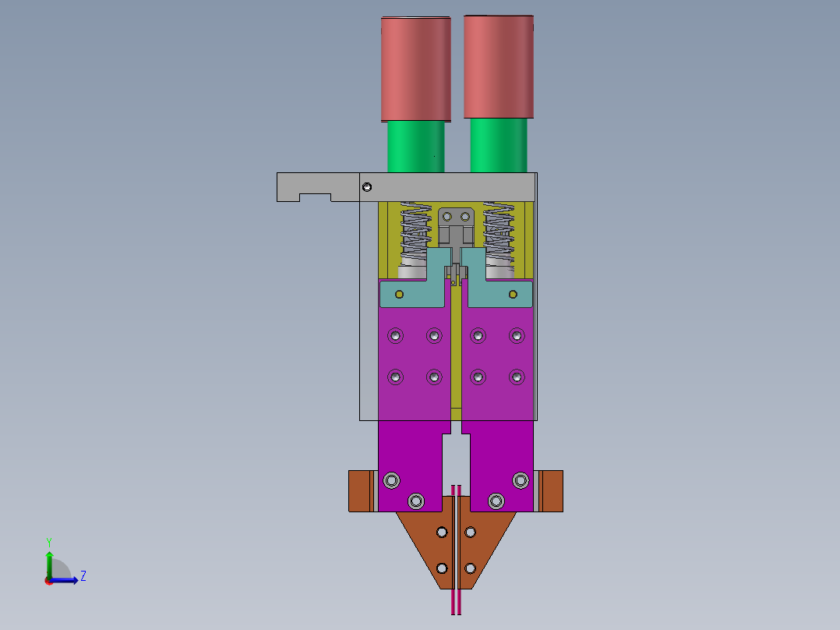
Task: Click the outer washer bolt on left magenta plate
Action: pyautogui.click(x=392, y=480)
